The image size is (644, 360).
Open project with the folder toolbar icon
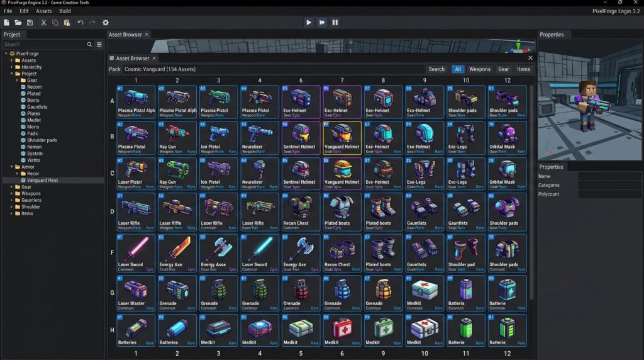pyautogui.click(x=18, y=23)
